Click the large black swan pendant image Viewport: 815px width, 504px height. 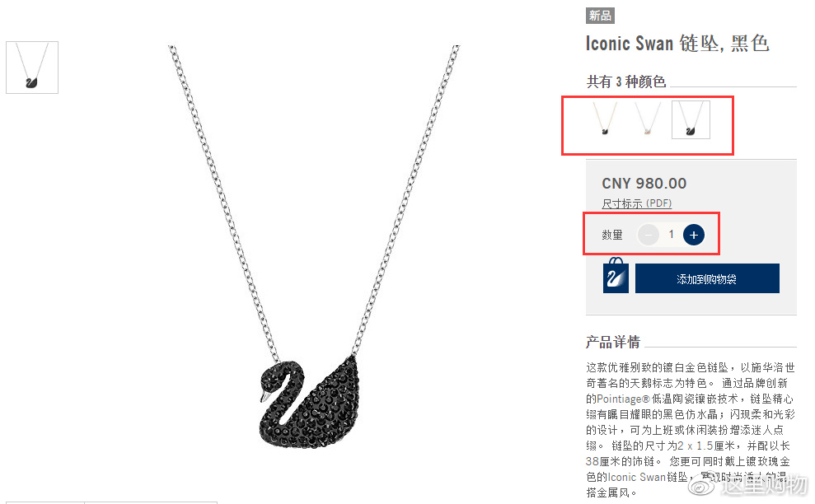[309, 402]
